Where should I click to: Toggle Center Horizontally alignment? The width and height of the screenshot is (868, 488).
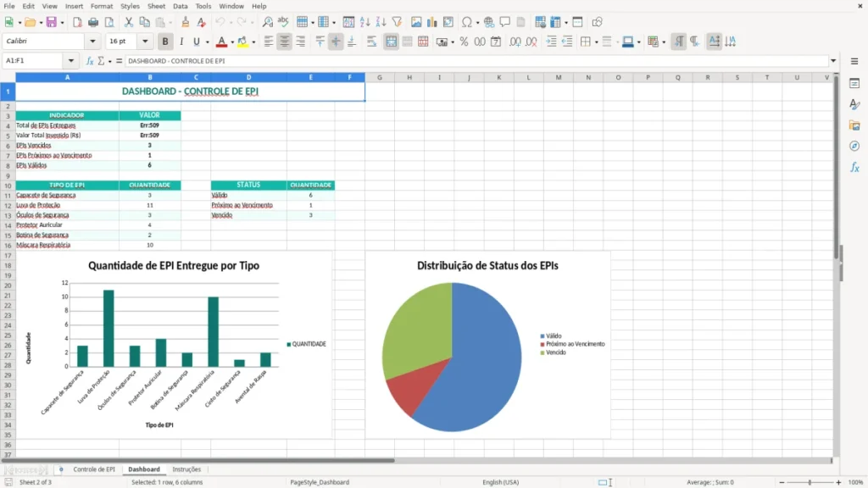pos(285,42)
